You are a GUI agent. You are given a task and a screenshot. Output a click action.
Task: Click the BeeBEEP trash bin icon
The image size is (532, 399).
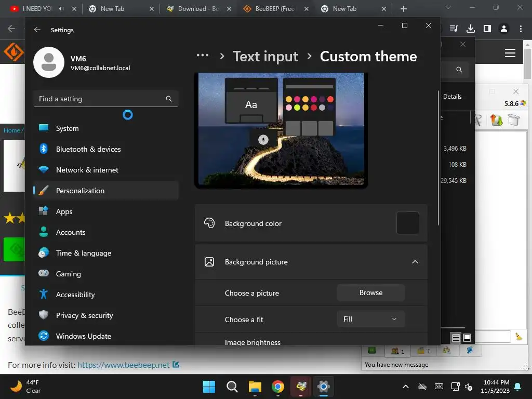pyautogui.click(x=514, y=120)
